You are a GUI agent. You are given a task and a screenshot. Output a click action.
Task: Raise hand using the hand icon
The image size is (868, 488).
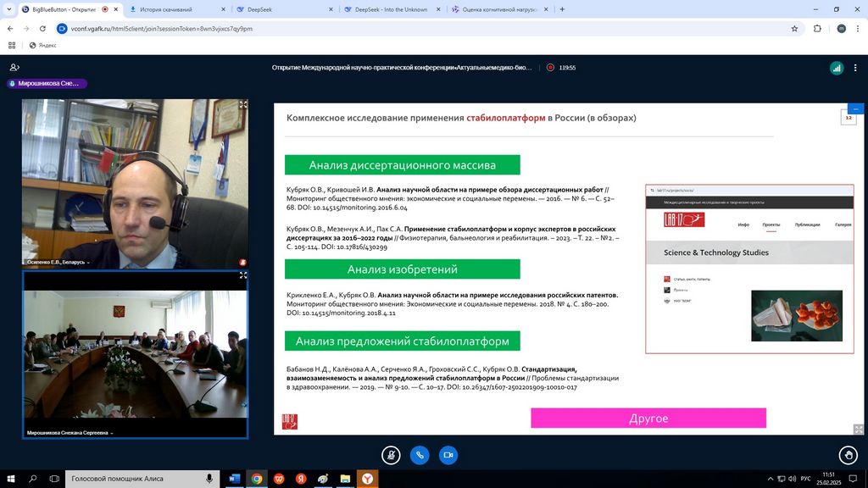[x=847, y=455]
